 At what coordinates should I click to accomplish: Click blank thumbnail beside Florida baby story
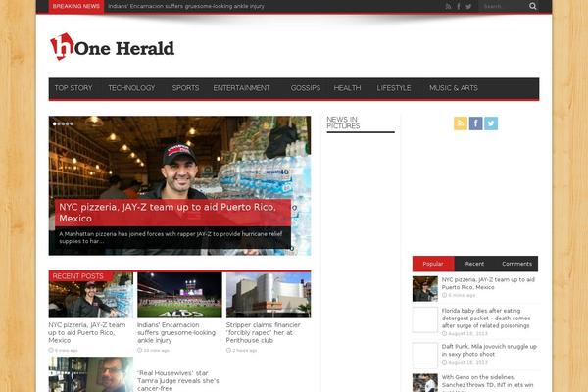[x=425, y=320]
